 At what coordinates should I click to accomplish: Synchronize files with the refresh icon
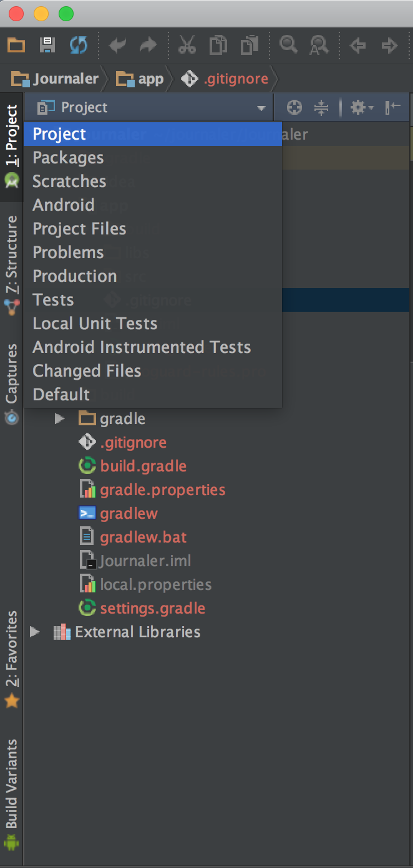[79, 45]
